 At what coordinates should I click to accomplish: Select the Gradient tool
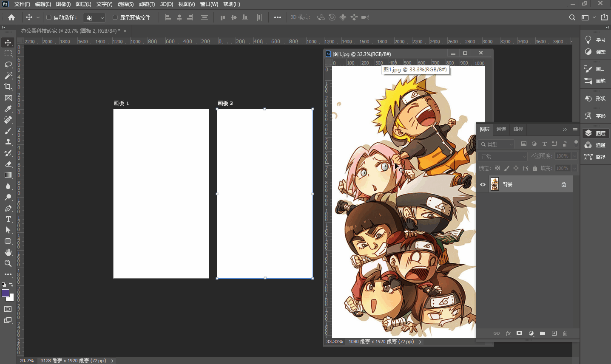coord(8,175)
